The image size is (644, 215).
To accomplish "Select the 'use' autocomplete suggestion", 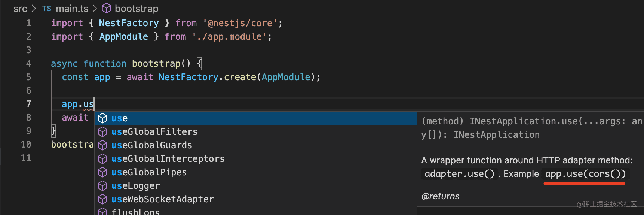I will [120, 118].
